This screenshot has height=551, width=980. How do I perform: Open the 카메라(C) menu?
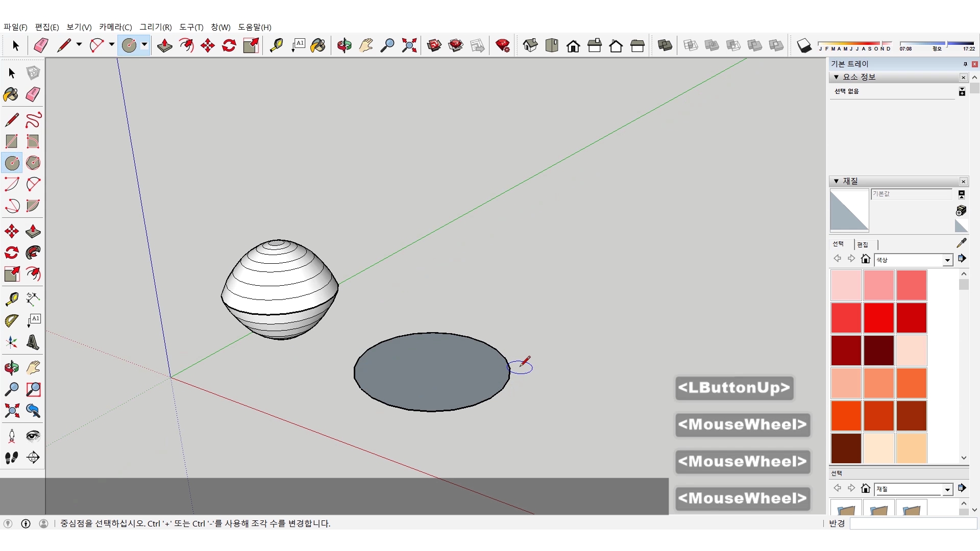(115, 27)
